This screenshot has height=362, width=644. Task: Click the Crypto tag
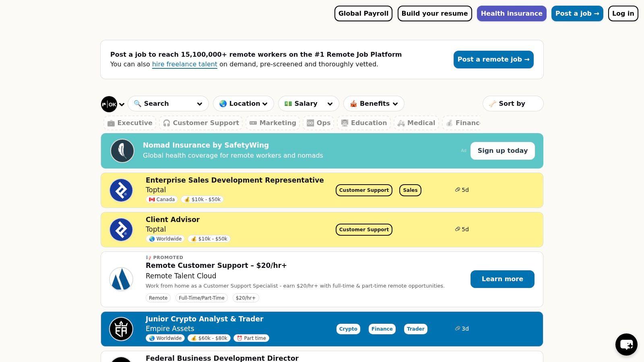click(348, 329)
